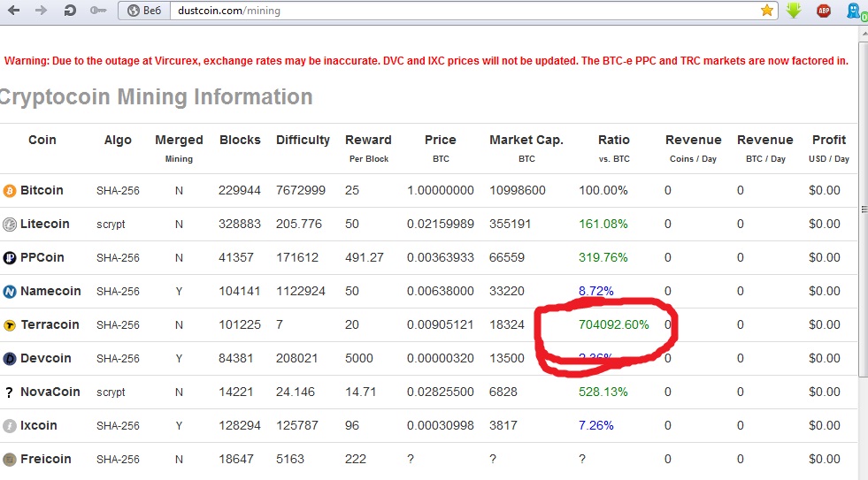Sort by the Merged Mining column header
The height and width of the screenshot is (480, 868).
click(179, 149)
